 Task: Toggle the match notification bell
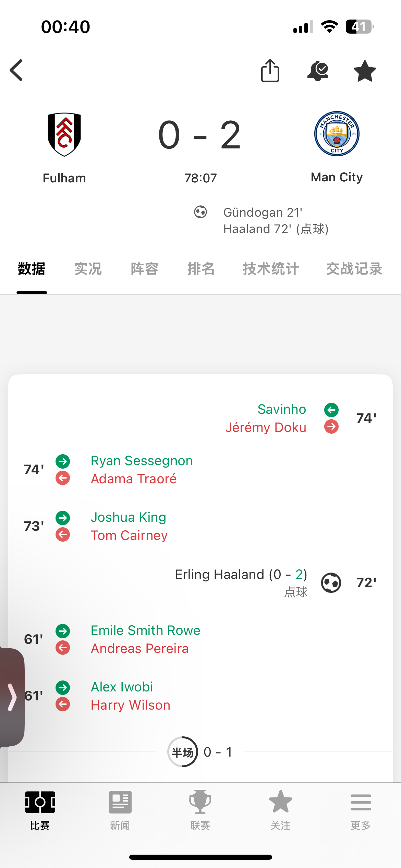point(318,71)
